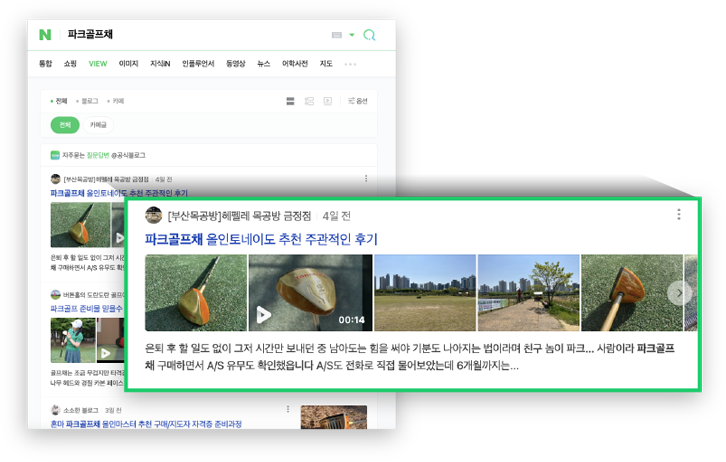Open the 옵션 filter options
Viewport: 726px width, 462px height.
click(357, 101)
